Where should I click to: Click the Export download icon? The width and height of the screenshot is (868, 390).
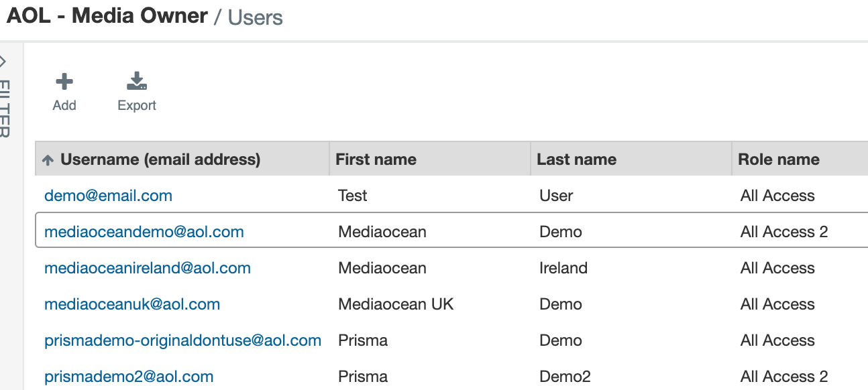[137, 82]
